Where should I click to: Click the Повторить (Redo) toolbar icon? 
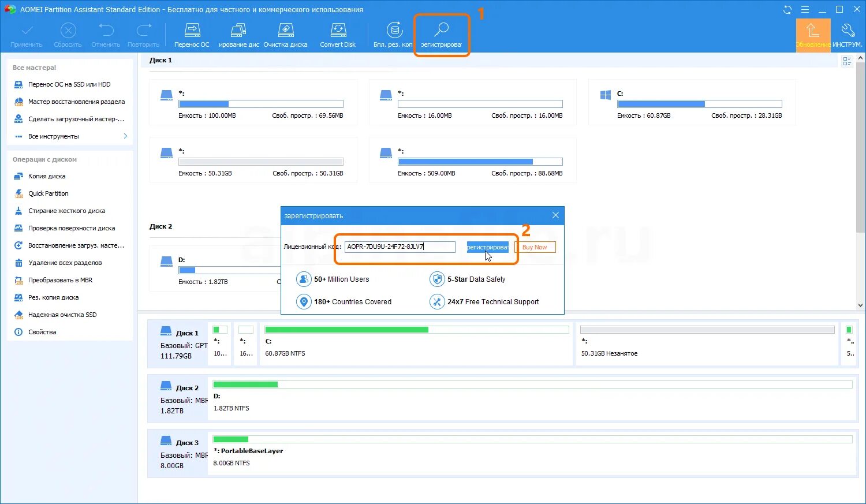click(x=143, y=35)
